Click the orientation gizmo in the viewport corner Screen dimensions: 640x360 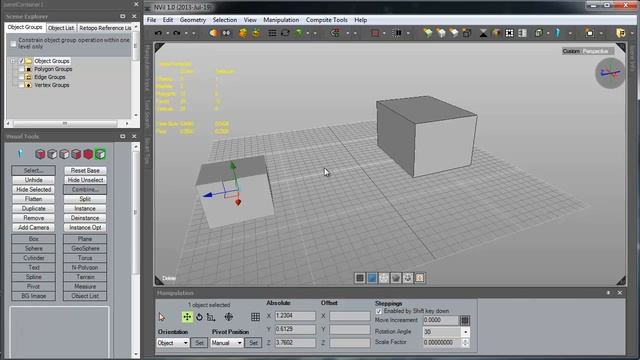tap(610, 73)
